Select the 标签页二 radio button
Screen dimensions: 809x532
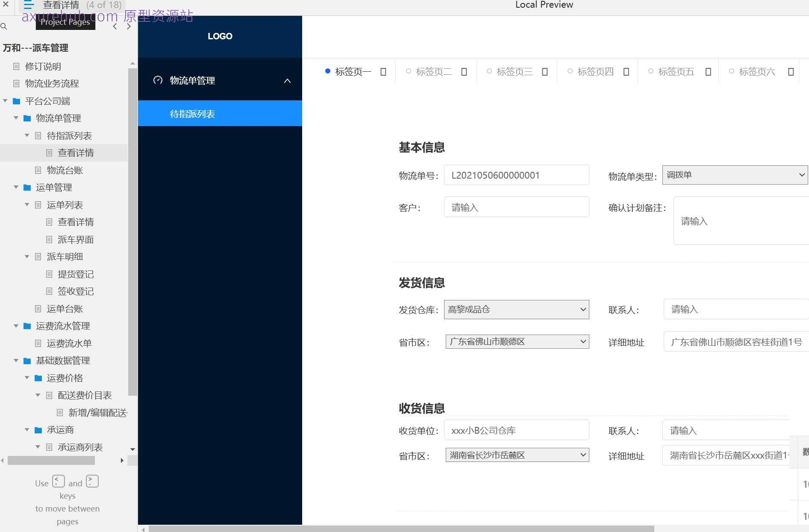[x=408, y=71]
